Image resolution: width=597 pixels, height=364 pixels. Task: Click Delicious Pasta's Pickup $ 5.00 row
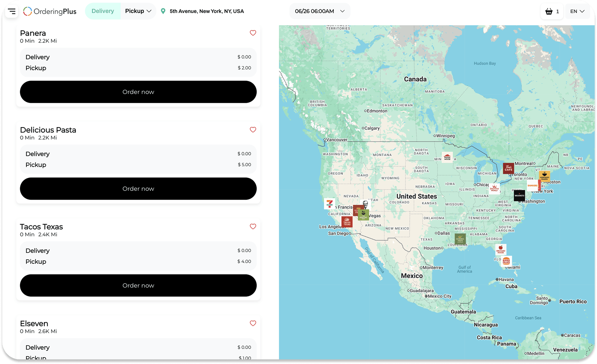(138, 165)
